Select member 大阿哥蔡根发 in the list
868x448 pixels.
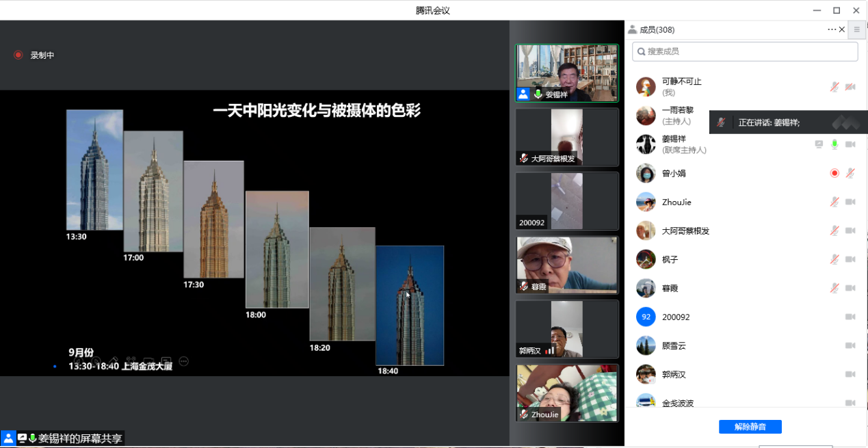pos(685,231)
